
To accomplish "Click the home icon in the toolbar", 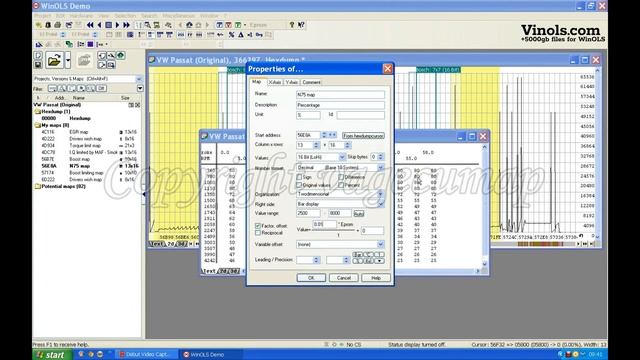I will tap(189, 25).
